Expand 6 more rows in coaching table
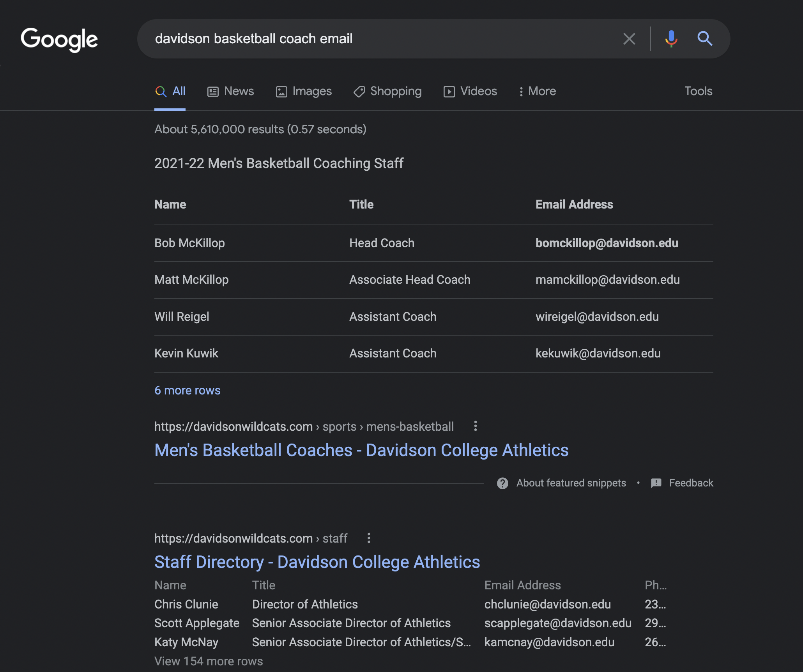Viewport: 803px width, 672px height. click(187, 390)
